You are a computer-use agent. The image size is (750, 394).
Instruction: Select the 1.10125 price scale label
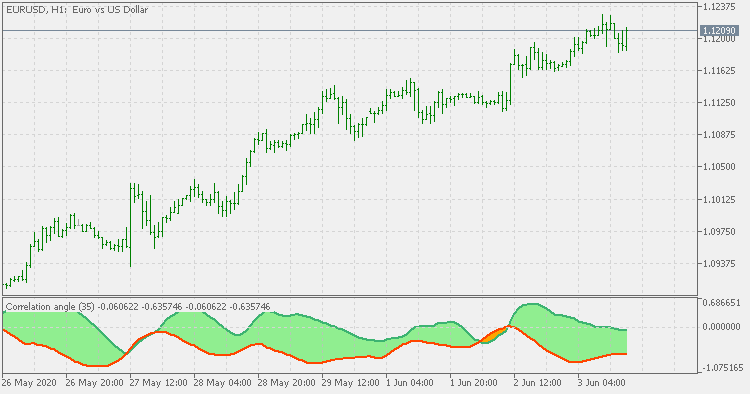pos(719,199)
